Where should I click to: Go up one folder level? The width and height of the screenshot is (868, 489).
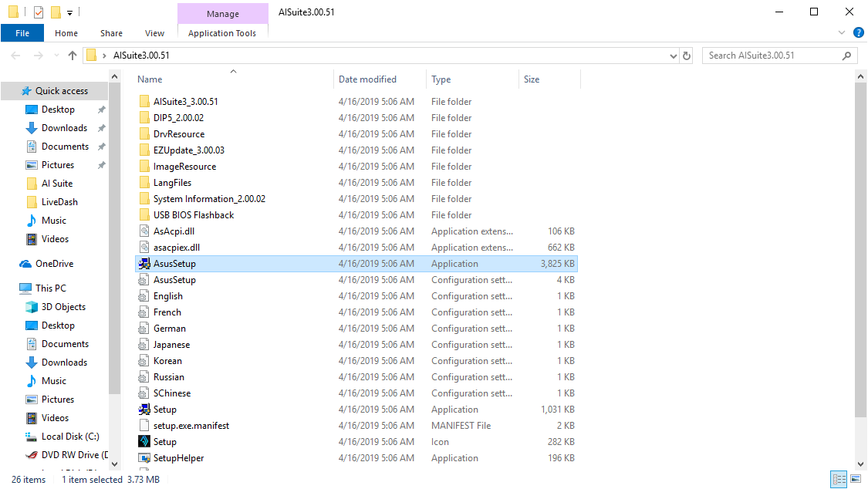[73, 56]
